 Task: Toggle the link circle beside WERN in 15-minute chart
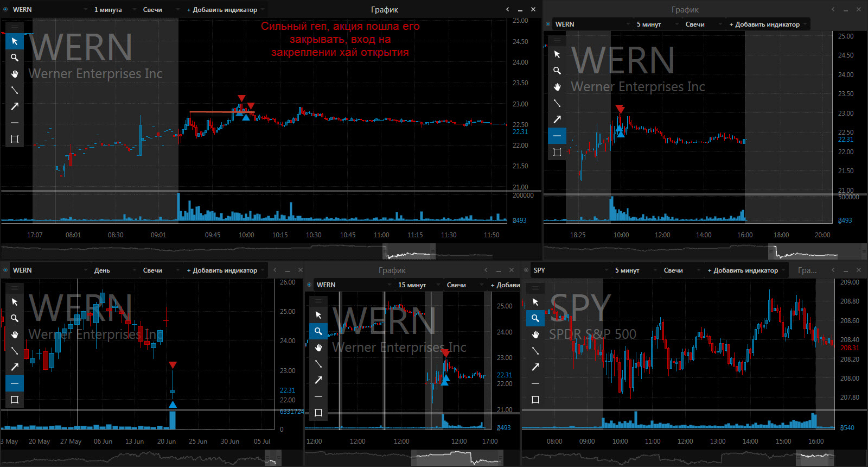point(310,285)
